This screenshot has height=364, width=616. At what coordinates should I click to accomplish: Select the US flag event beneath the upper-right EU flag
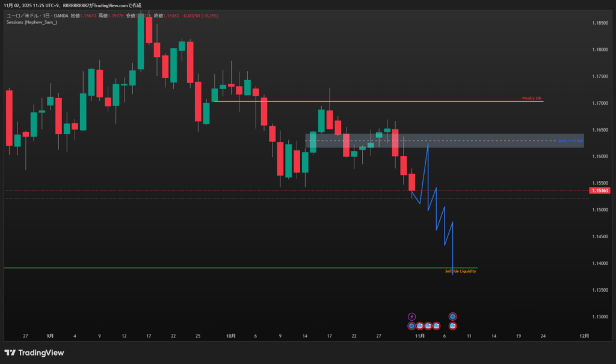click(x=452, y=325)
